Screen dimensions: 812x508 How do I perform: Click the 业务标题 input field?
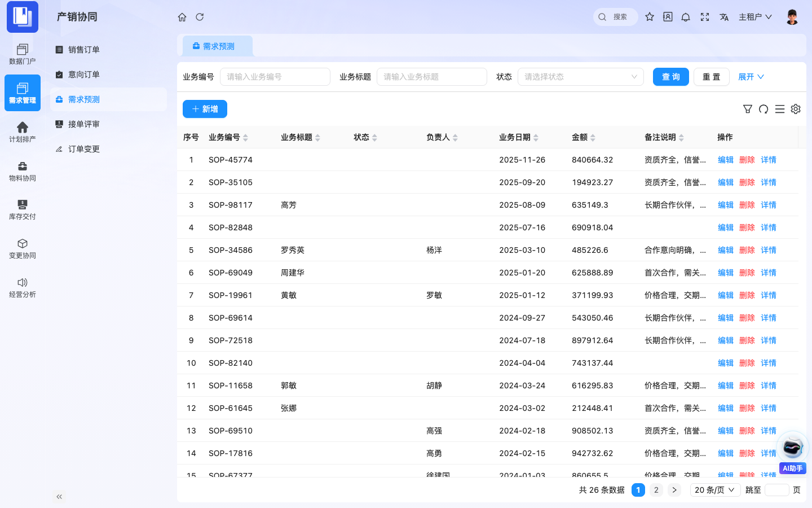click(432, 77)
